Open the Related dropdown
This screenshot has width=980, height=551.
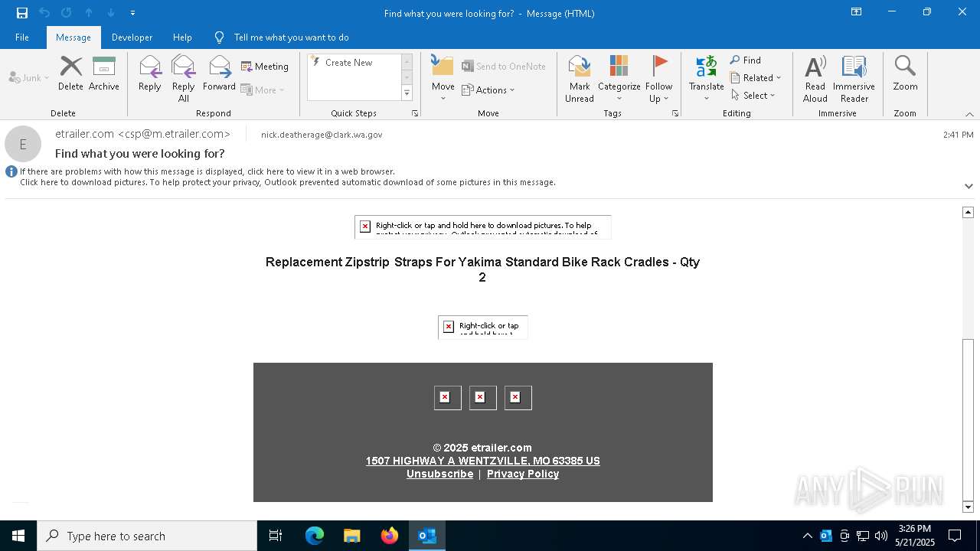click(756, 78)
